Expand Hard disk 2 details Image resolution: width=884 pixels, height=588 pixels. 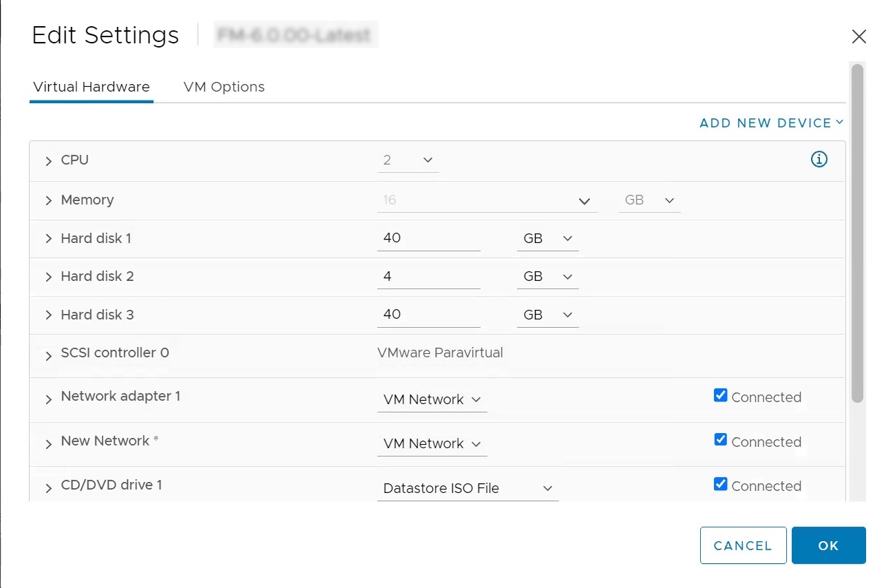(x=48, y=276)
